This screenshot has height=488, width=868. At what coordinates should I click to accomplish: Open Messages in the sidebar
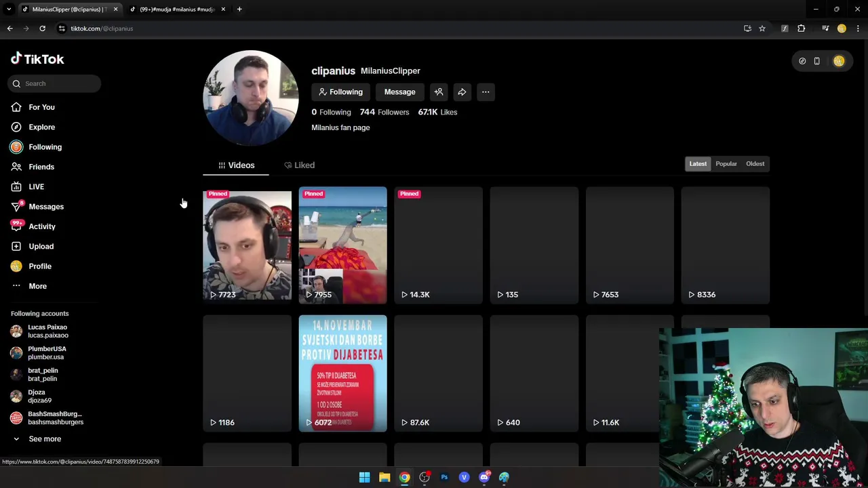point(45,207)
